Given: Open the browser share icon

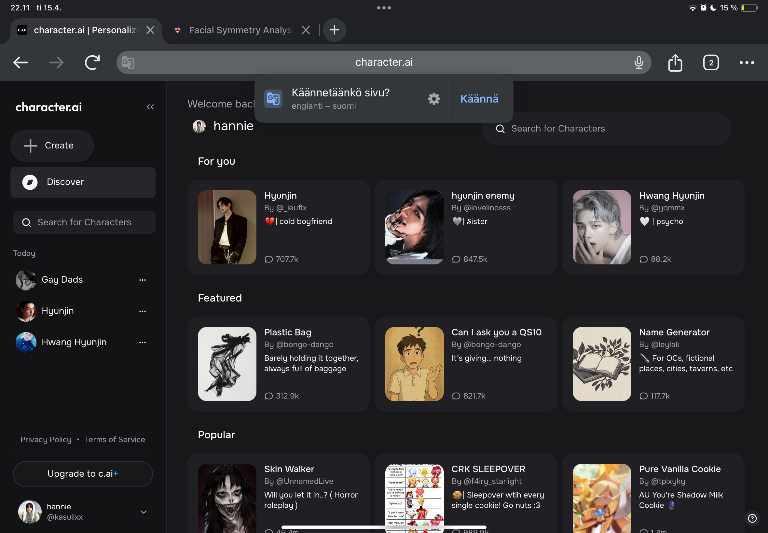Looking at the screenshot, I should pos(675,62).
